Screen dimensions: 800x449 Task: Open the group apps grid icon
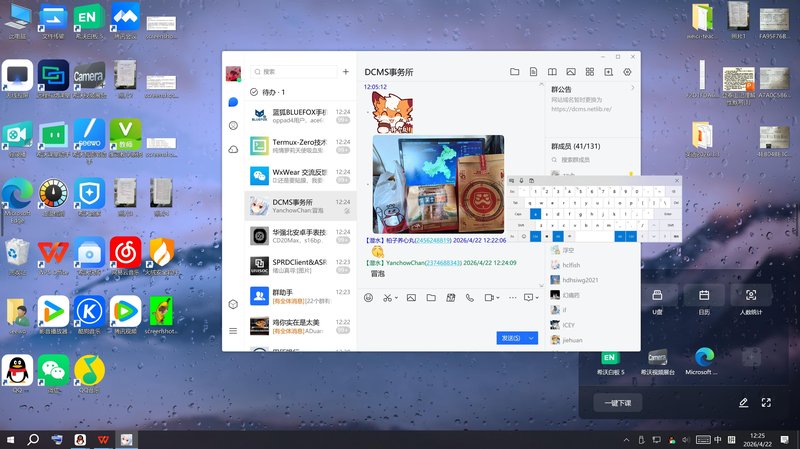point(589,72)
